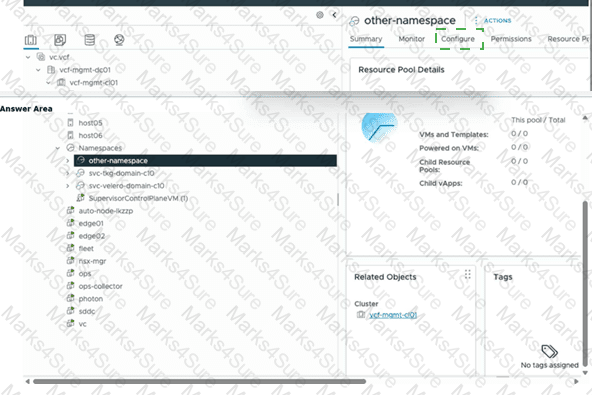Click the edge02 VM icon
Screen dimensions: 592x395
70,236
